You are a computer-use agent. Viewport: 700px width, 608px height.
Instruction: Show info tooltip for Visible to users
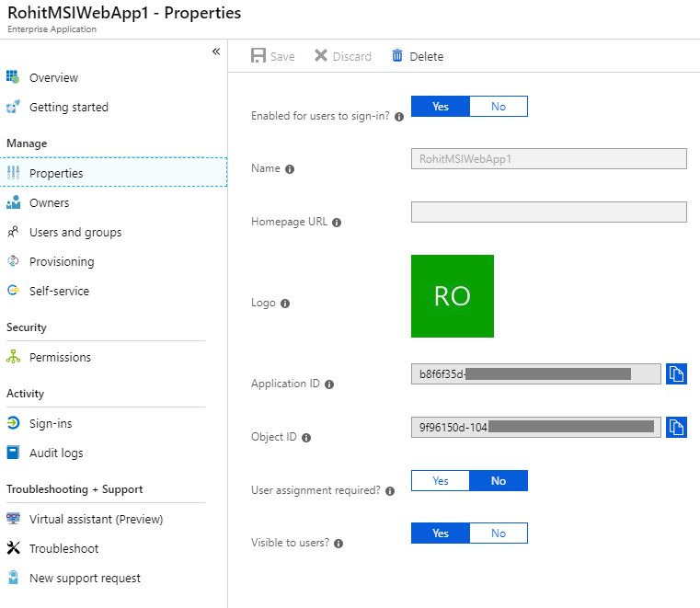point(339,544)
